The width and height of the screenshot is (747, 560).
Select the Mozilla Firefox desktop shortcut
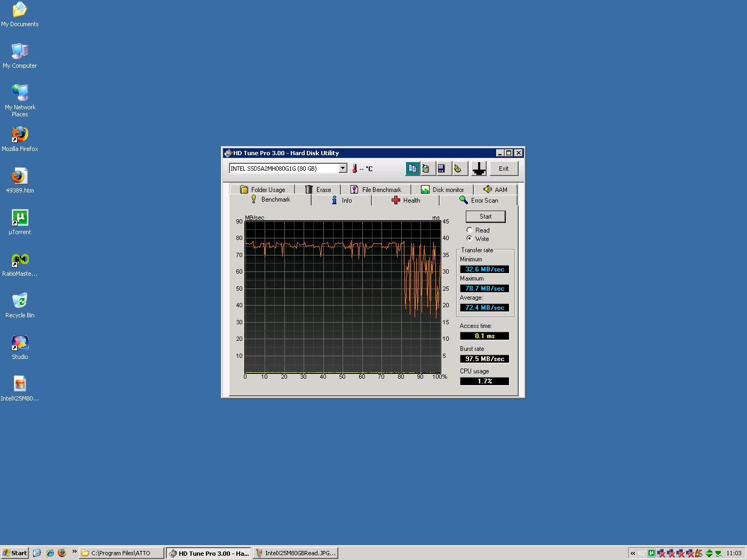[20, 139]
